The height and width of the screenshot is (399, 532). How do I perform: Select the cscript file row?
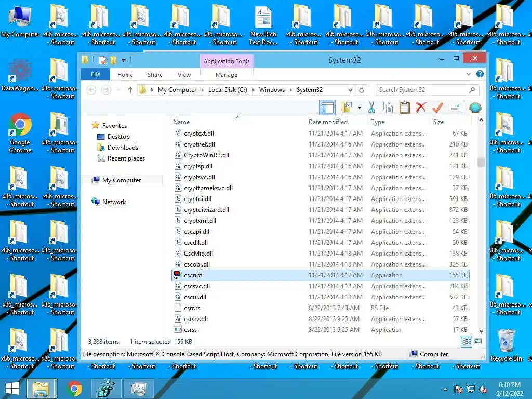tap(321, 275)
